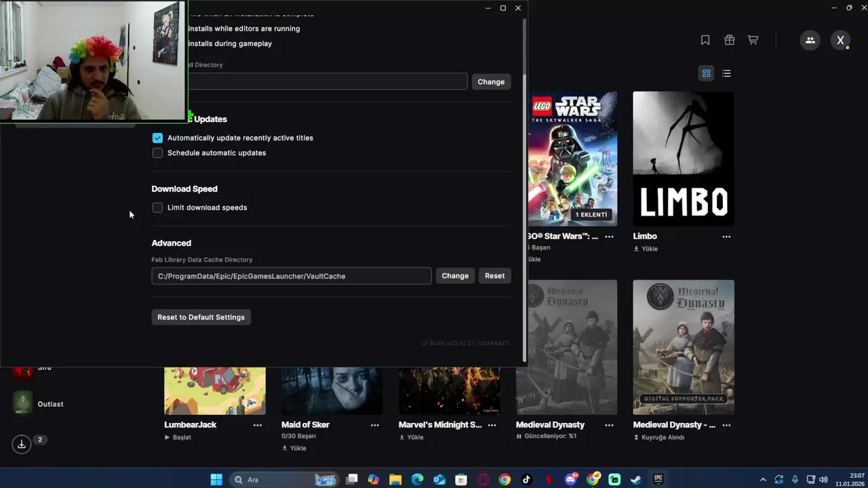
Task: Open Marvel's Midnight Suns options dots
Action: [x=492, y=425]
